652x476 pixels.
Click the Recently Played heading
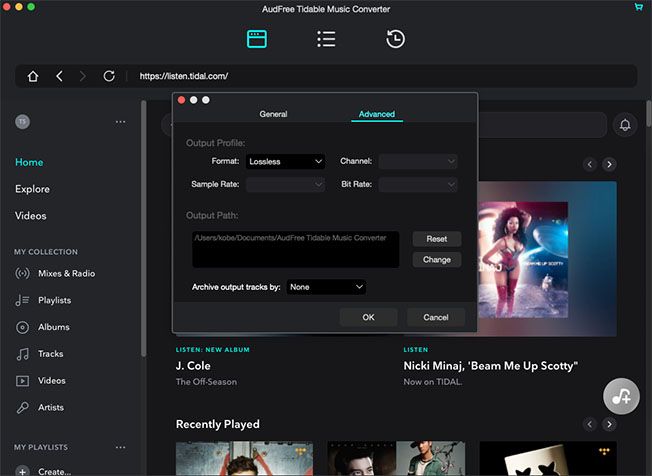[217, 424]
